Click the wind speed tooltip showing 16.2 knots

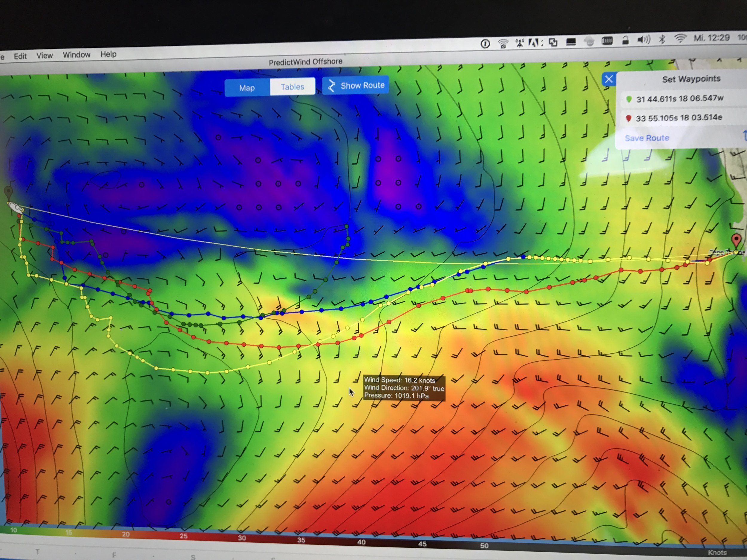click(x=404, y=388)
